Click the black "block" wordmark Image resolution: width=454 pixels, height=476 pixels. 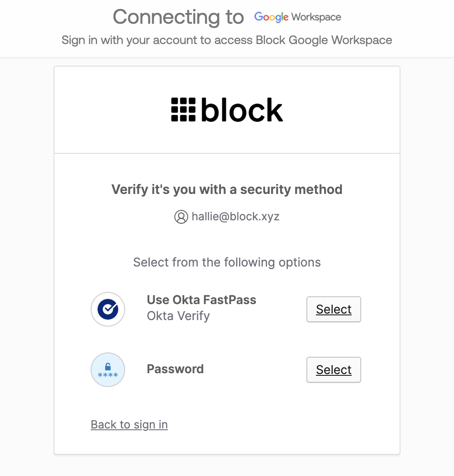242,110
